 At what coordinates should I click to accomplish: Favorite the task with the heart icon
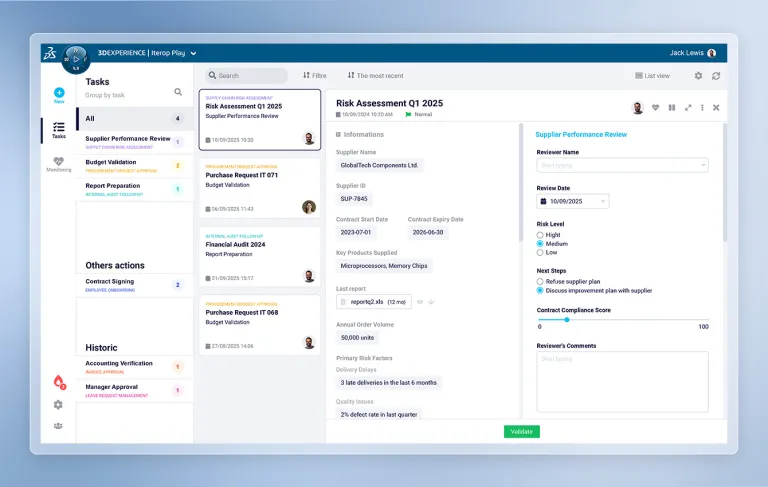656,107
